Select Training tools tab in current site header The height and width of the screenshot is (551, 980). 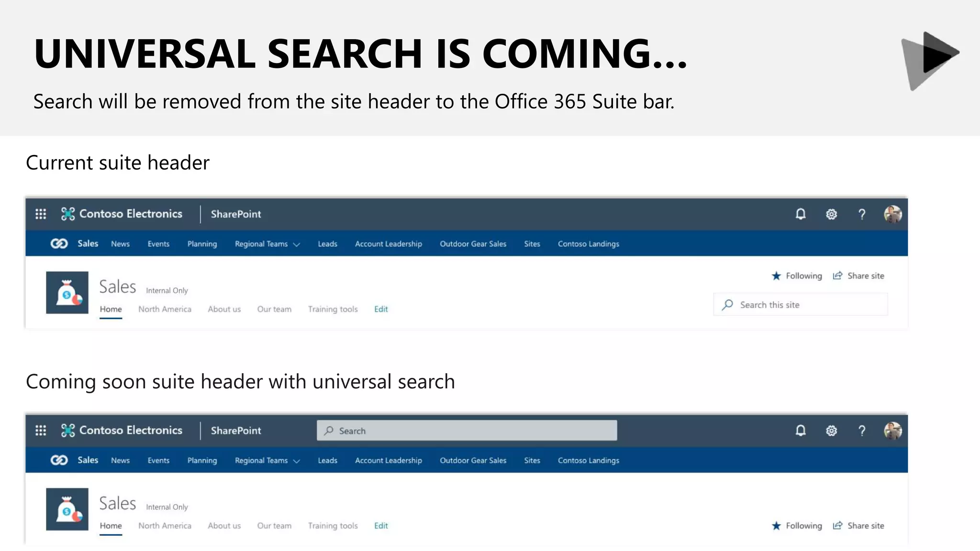pos(333,309)
